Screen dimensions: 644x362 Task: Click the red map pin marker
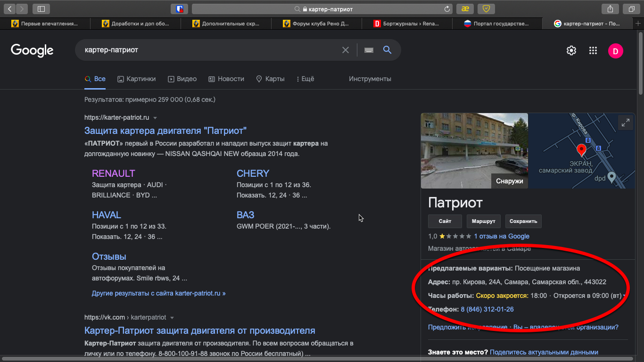(x=581, y=151)
